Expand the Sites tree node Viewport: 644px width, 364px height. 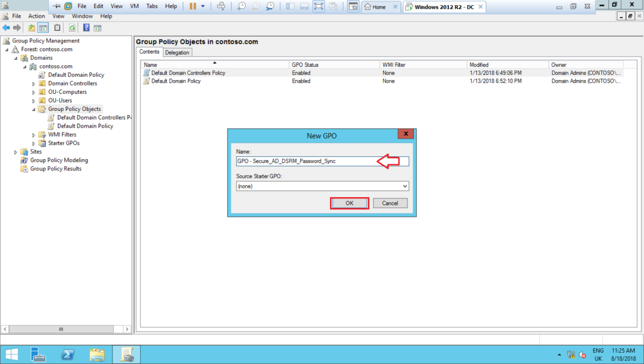coord(16,152)
